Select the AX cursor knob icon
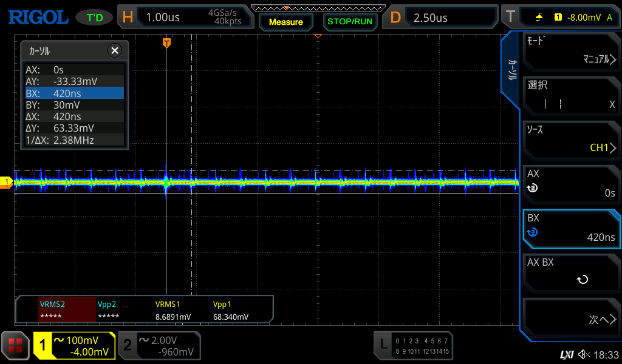The width and height of the screenshot is (622, 364). [x=532, y=188]
